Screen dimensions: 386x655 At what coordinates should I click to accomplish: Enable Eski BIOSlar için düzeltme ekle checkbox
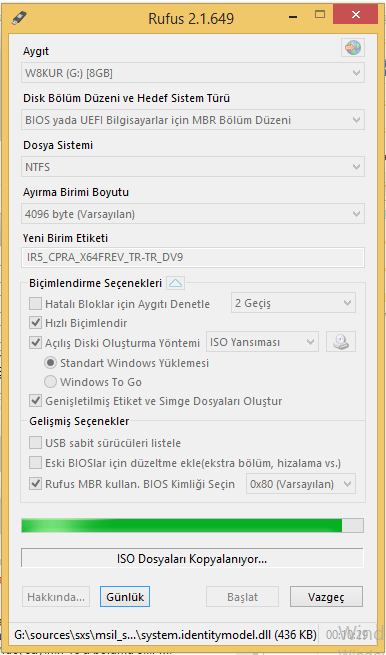point(35,463)
